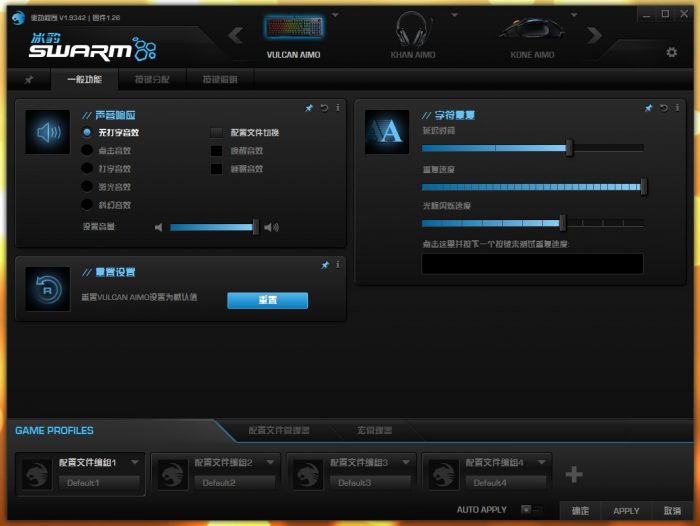700x526 pixels.
Task: Select the 点击音效 click sound radio option
Action: (88, 150)
